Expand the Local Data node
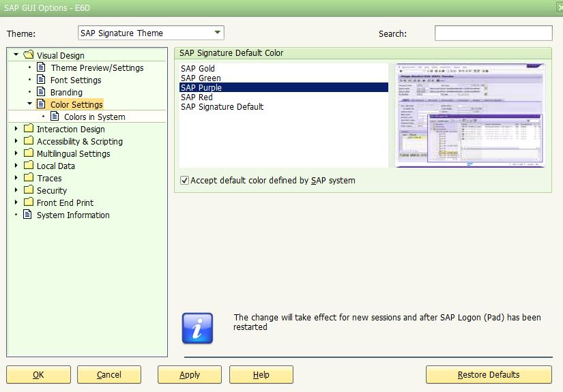Viewport: 563px width, 392px height. [16, 166]
